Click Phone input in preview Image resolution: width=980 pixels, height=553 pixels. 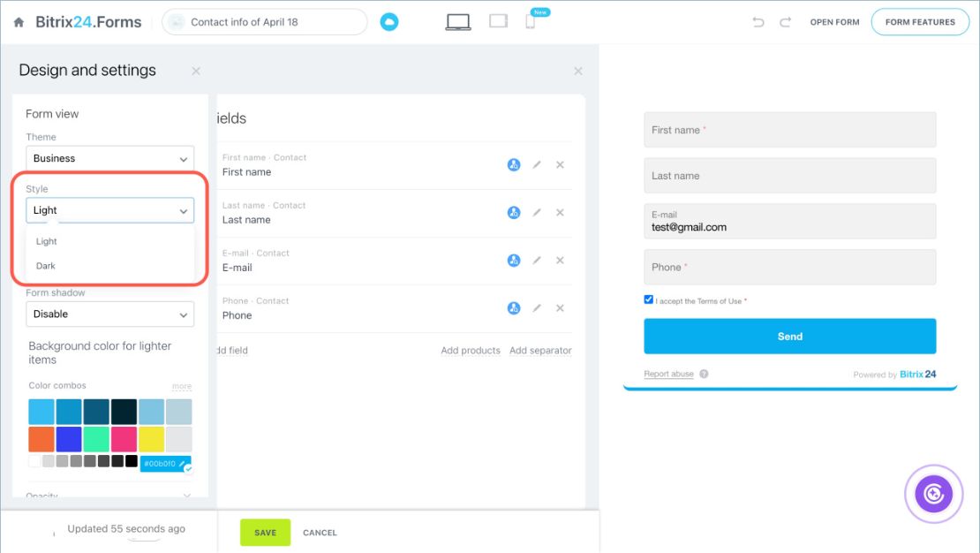click(x=790, y=267)
